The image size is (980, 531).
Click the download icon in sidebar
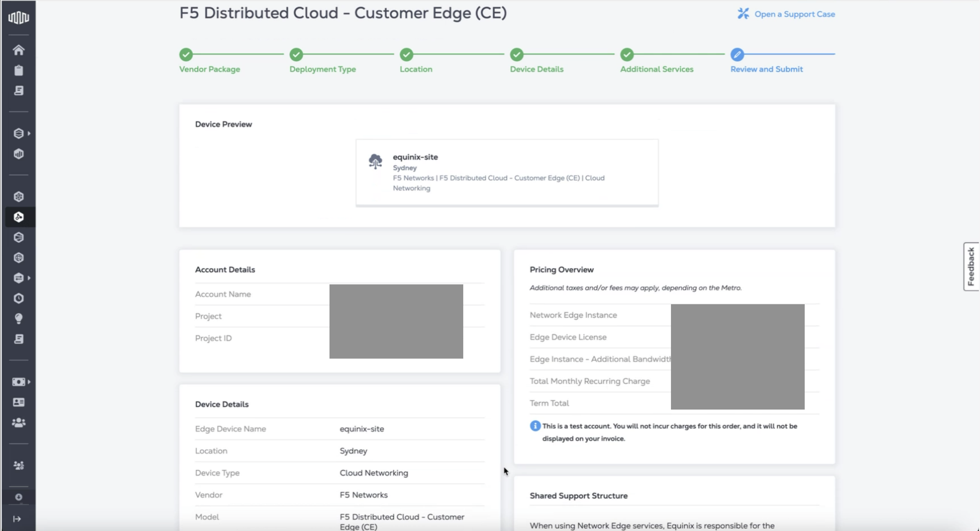pyautogui.click(x=18, y=497)
